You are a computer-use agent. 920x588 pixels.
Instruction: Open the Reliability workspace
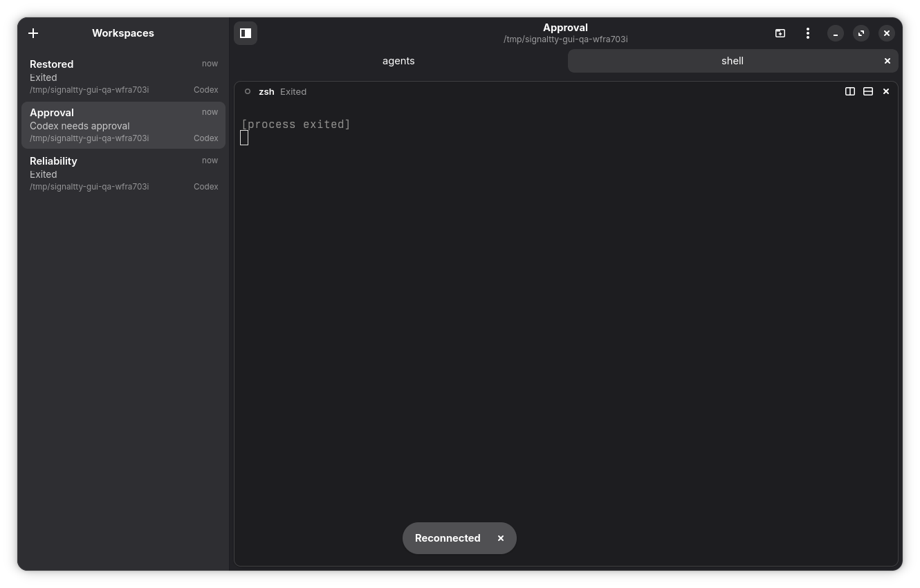coord(123,174)
